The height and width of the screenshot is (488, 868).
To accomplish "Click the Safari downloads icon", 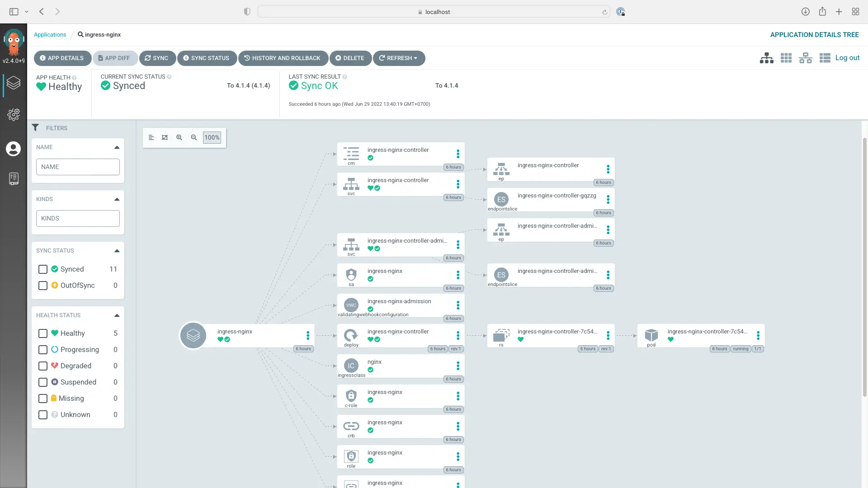I will [x=805, y=12].
